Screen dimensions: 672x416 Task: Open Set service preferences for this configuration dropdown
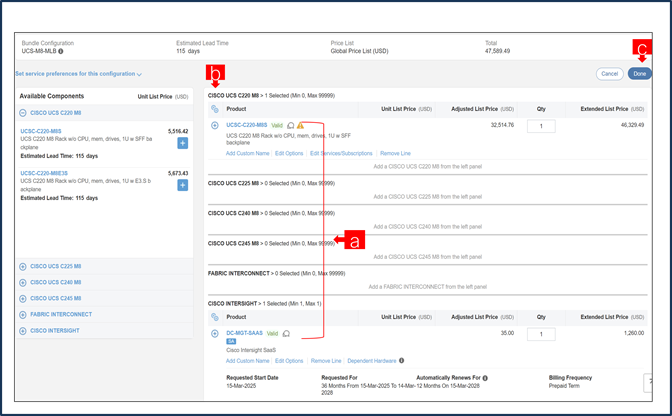tap(78, 74)
